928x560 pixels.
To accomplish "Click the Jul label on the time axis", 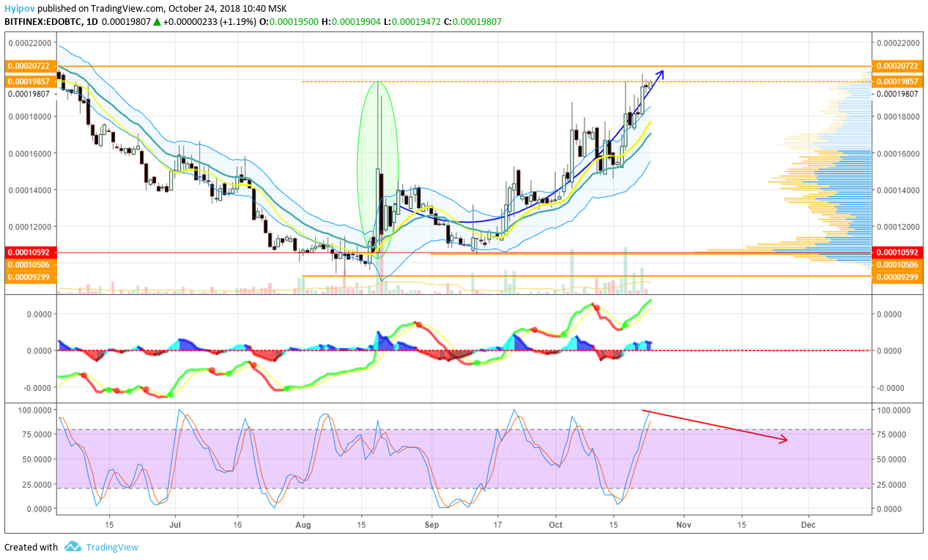I will point(175,525).
